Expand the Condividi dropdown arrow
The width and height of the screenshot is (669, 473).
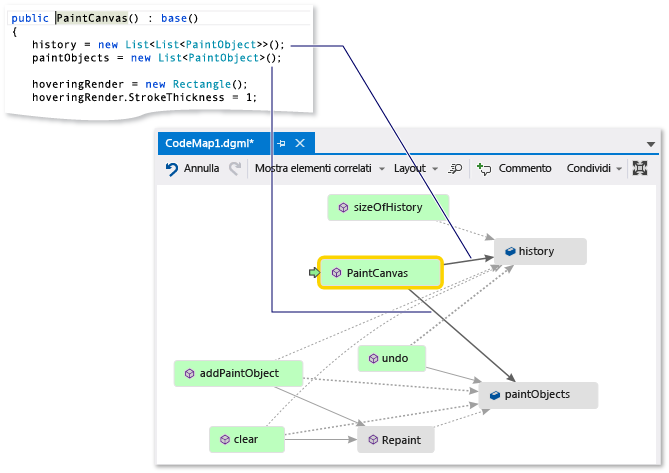tap(619, 169)
